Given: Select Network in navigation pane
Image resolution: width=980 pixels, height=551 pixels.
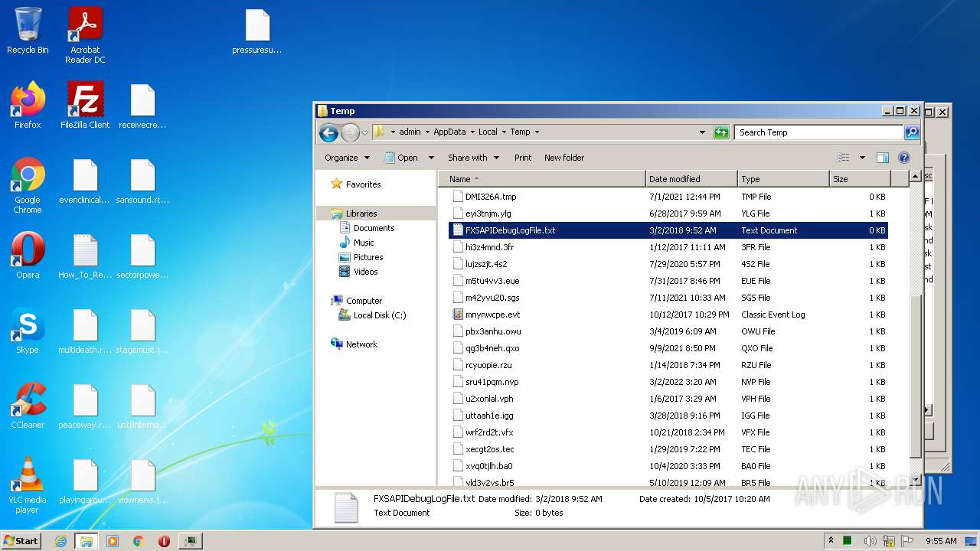Looking at the screenshot, I should [361, 344].
